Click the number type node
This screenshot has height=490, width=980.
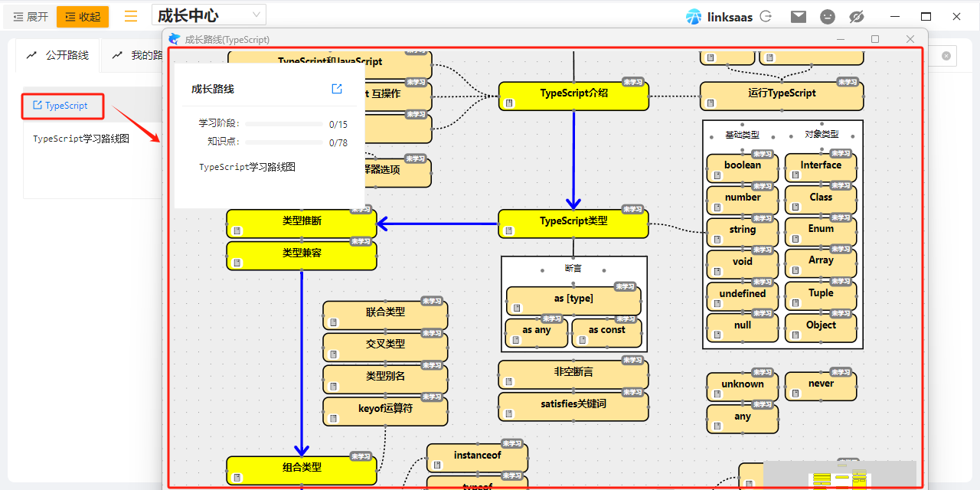[x=743, y=200]
